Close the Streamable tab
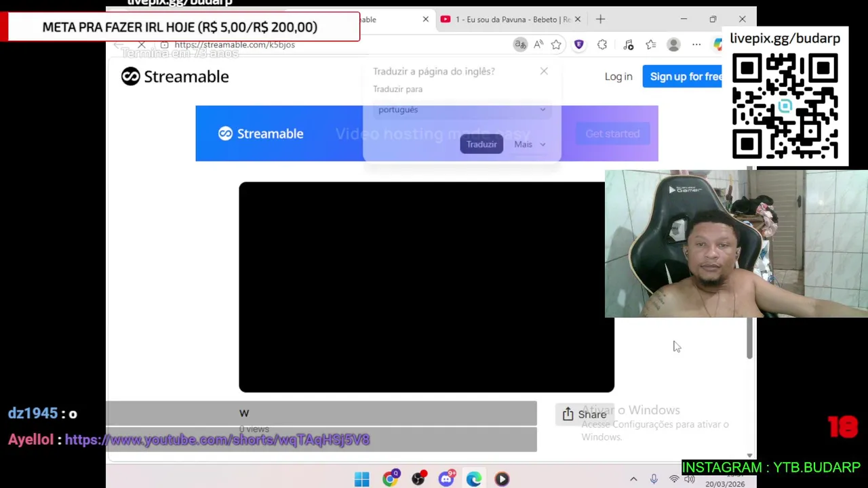This screenshot has width=868, height=488. pyautogui.click(x=426, y=19)
